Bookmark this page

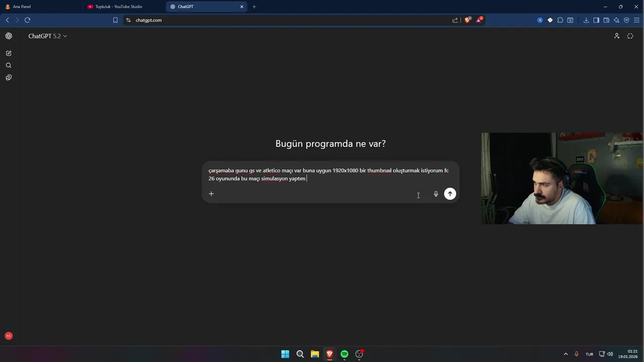point(115,20)
